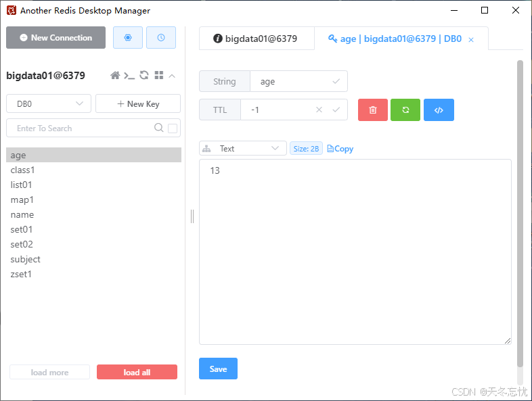The image size is (532, 401).
Task: Switch to the bigdata01@6379 info tab
Action: click(257, 39)
